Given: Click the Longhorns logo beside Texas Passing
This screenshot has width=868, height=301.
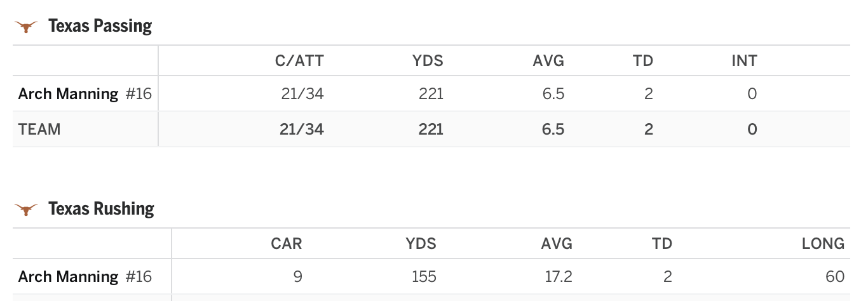Looking at the screenshot, I should tap(26, 27).
